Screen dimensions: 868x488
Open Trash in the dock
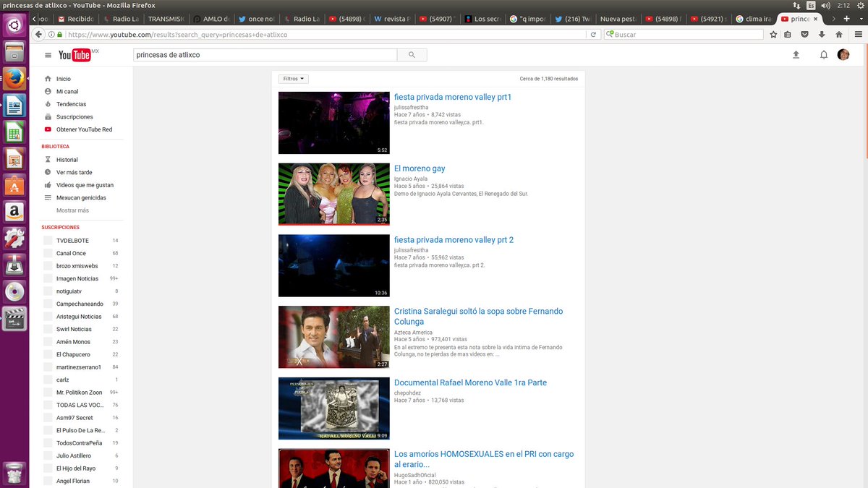[x=14, y=472]
